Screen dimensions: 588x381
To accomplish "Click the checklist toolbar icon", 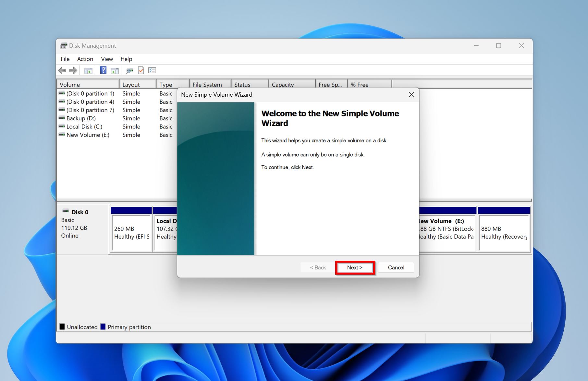I will (152, 70).
